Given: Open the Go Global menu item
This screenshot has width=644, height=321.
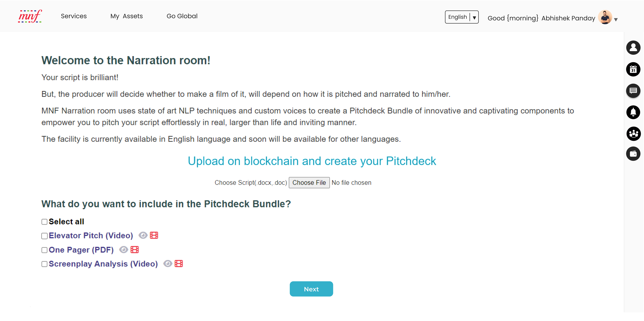Looking at the screenshot, I should [182, 16].
